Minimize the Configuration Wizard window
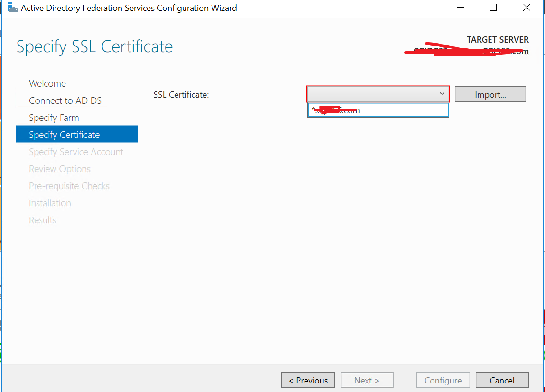This screenshot has height=392, width=545. pos(460,8)
